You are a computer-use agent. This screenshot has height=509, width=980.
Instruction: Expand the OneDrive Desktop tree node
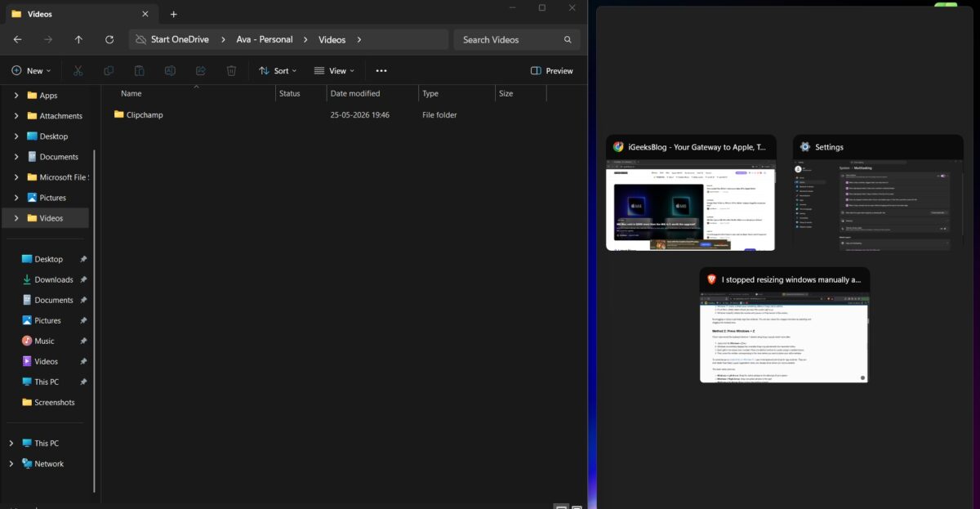[x=16, y=136]
